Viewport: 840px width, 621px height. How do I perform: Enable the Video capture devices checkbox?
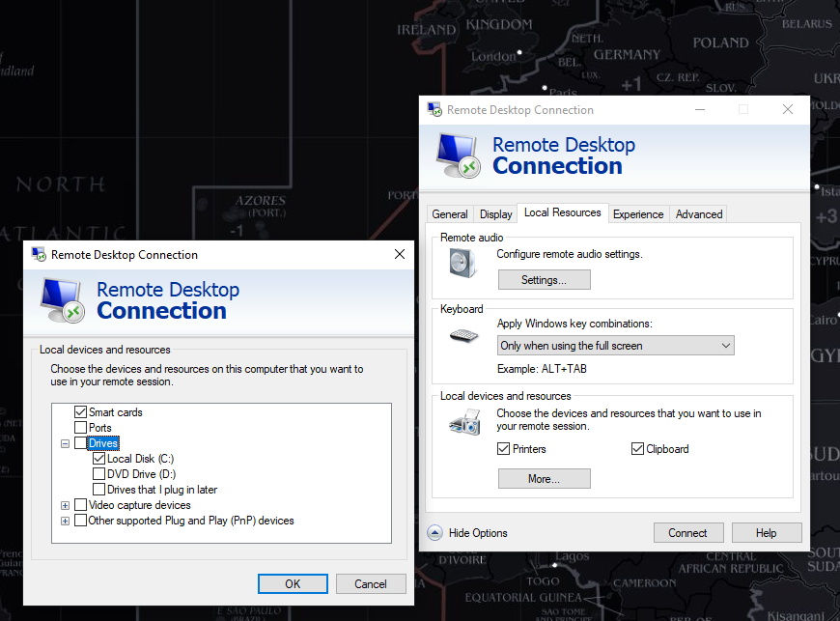coord(80,505)
